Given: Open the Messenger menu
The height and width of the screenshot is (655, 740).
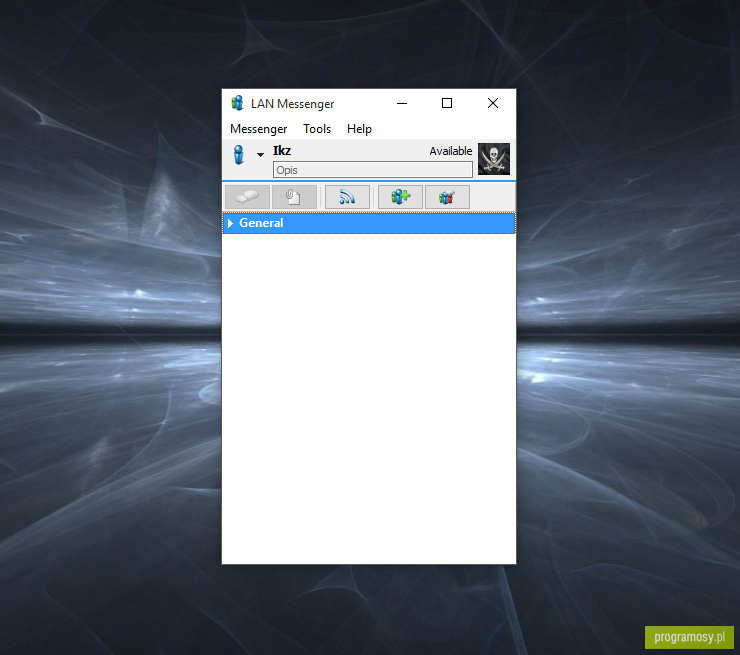Looking at the screenshot, I should pos(258,129).
